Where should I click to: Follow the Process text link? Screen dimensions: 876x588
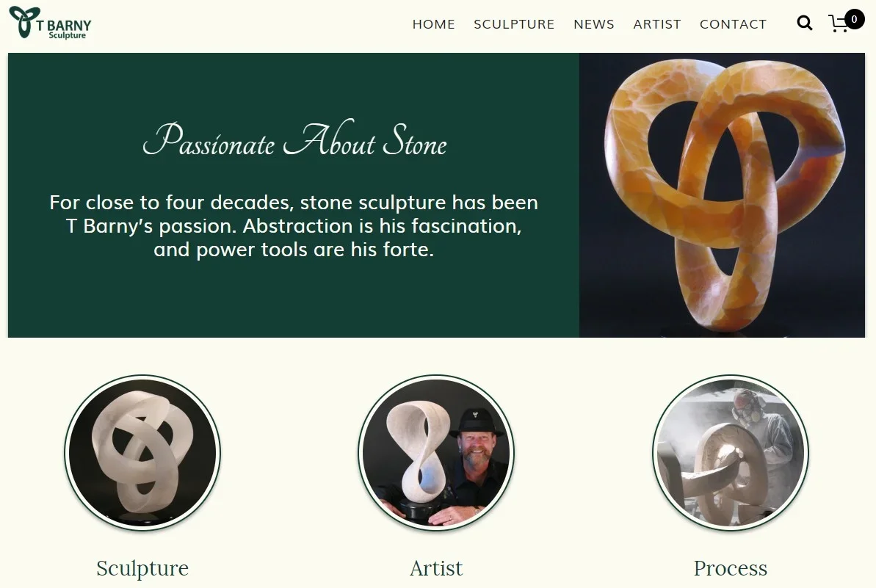tap(730, 568)
